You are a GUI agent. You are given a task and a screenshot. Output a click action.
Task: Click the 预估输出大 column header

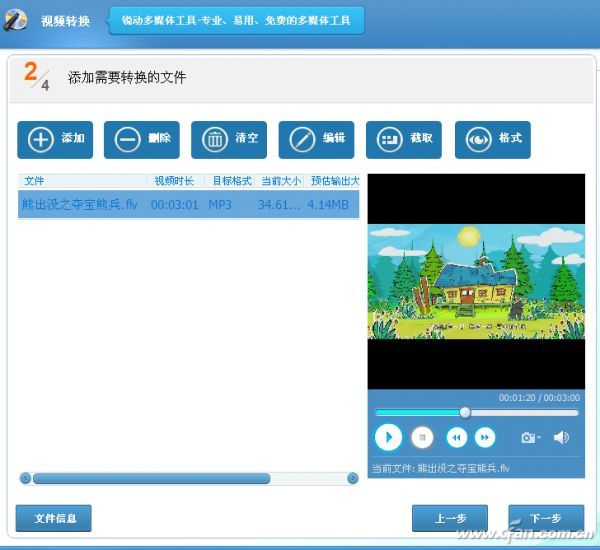335,181
